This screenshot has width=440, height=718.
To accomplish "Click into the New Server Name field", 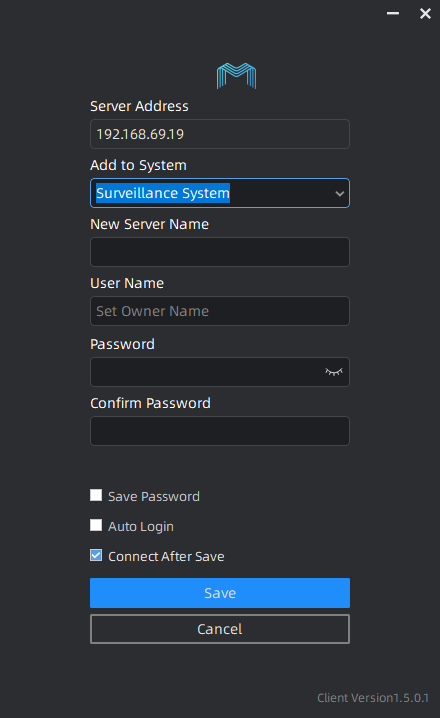I will point(220,252).
